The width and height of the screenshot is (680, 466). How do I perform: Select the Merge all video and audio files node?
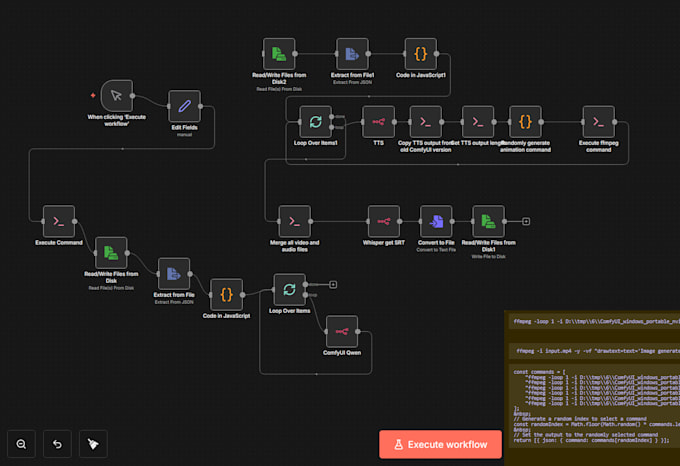[x=294, y=222]
